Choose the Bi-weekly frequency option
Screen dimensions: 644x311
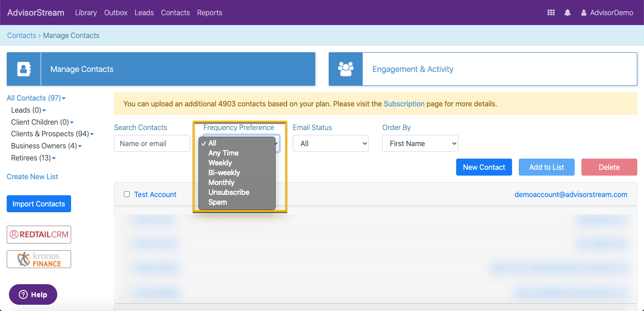click(x=237, y=172)
